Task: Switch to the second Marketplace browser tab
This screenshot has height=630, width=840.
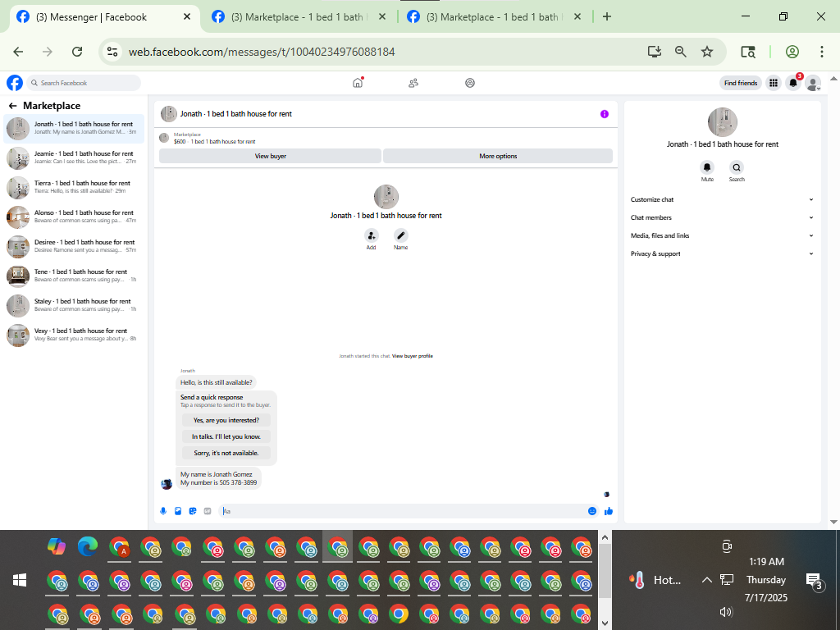Action: click(299, 17)
